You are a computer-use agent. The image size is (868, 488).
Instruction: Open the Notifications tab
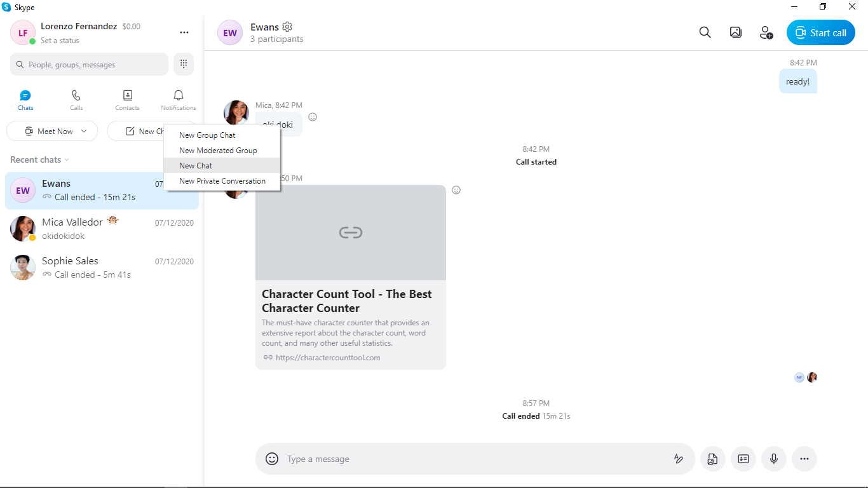click(x=179, y=100)
